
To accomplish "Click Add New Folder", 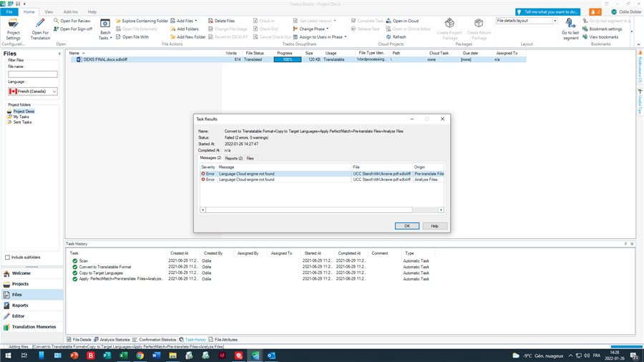I will pyautogui.click(x=187, y=37).
